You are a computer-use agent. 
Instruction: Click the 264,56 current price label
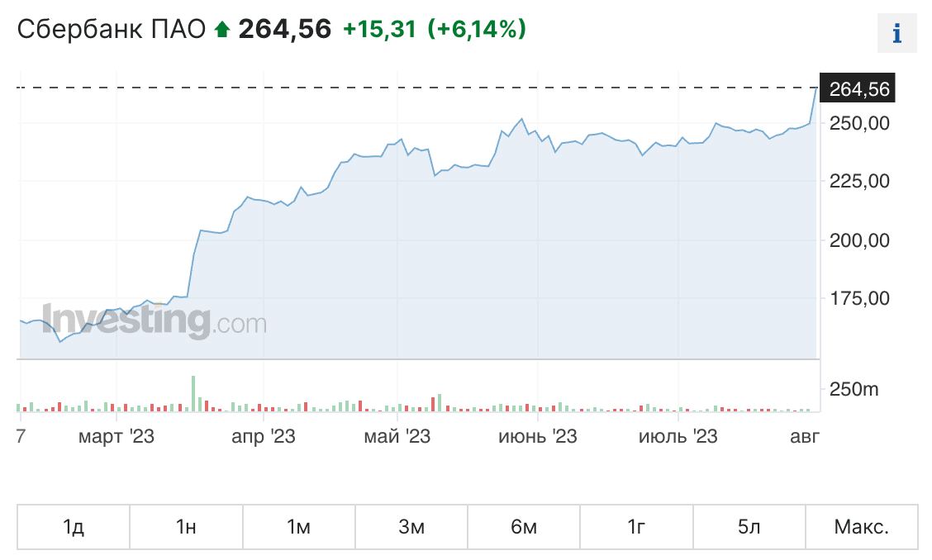[x=859, y=88]
